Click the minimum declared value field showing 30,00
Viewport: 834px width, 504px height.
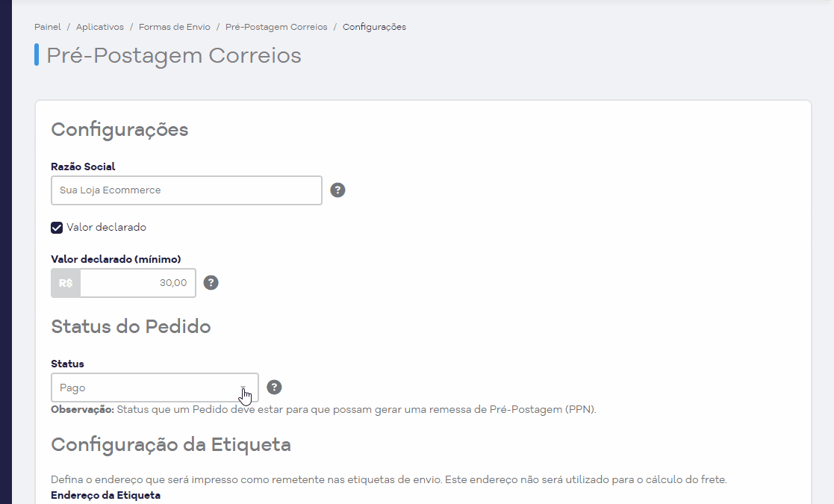coord(138,283)
